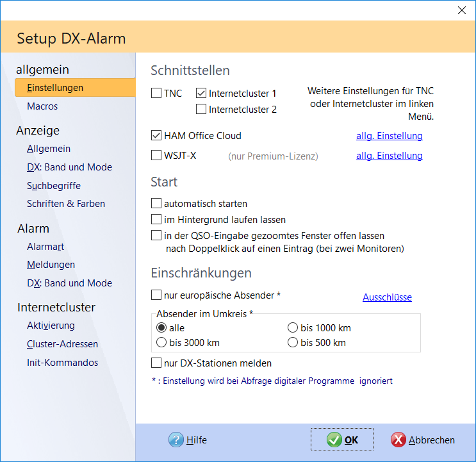476x462 pixels.
Task: Open Alarmart settings page
Action: tap(45, 247)
